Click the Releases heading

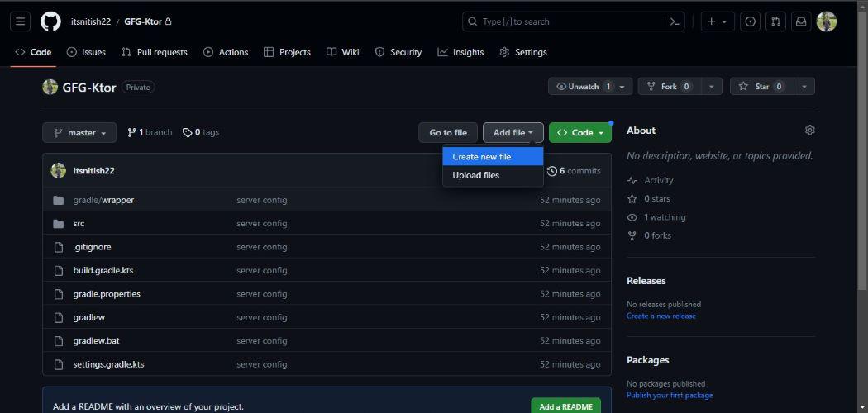coord(646,281)
